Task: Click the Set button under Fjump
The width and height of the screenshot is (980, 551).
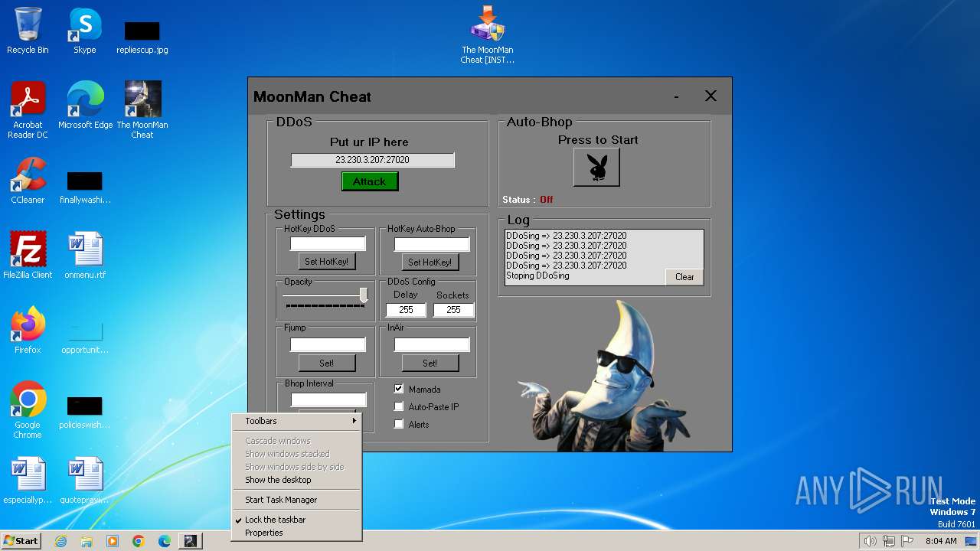Action: (326, 363)
